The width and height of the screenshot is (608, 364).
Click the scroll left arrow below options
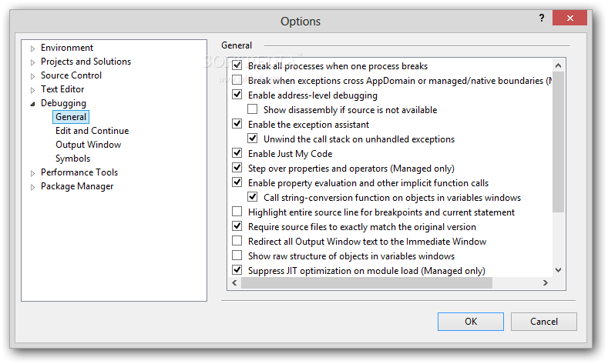(234, 282)
